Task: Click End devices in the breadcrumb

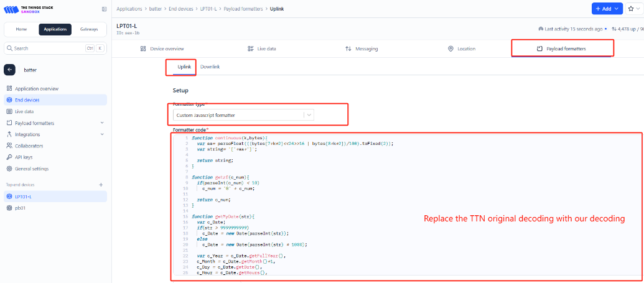Action: 181,9
